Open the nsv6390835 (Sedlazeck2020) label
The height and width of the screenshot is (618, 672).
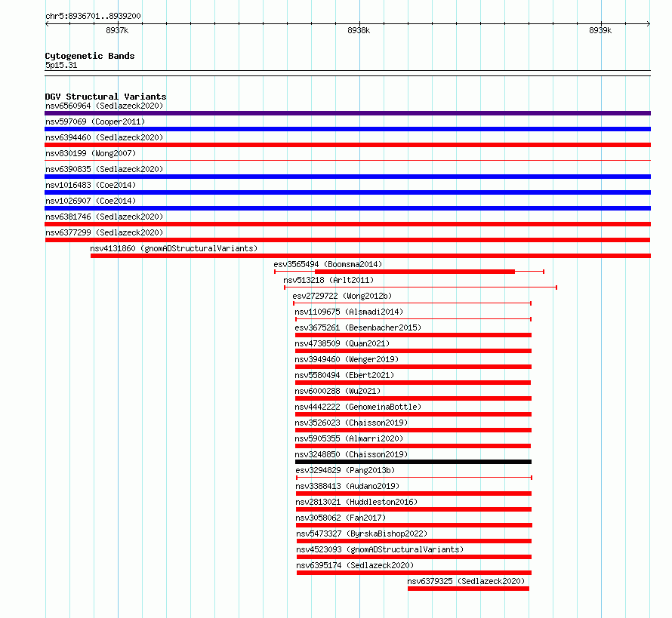[x=104, y=169]
